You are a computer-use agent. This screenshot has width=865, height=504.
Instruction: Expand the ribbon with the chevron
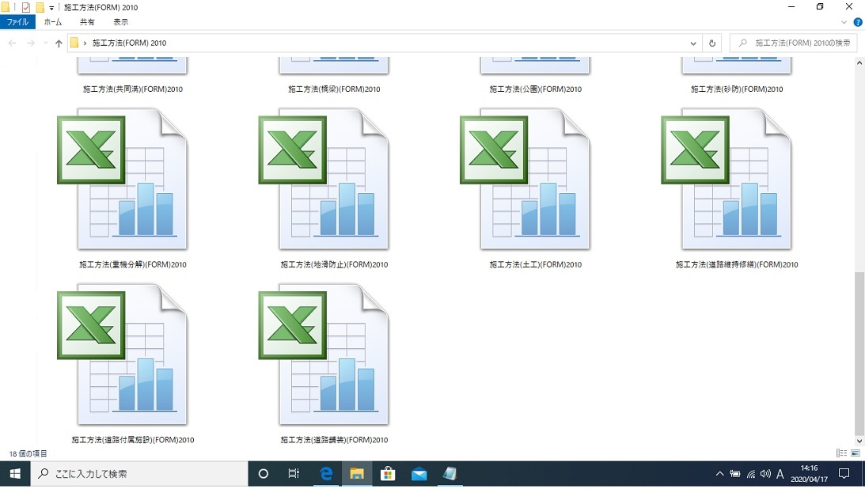pyautogui.click(x=844, y=22)
